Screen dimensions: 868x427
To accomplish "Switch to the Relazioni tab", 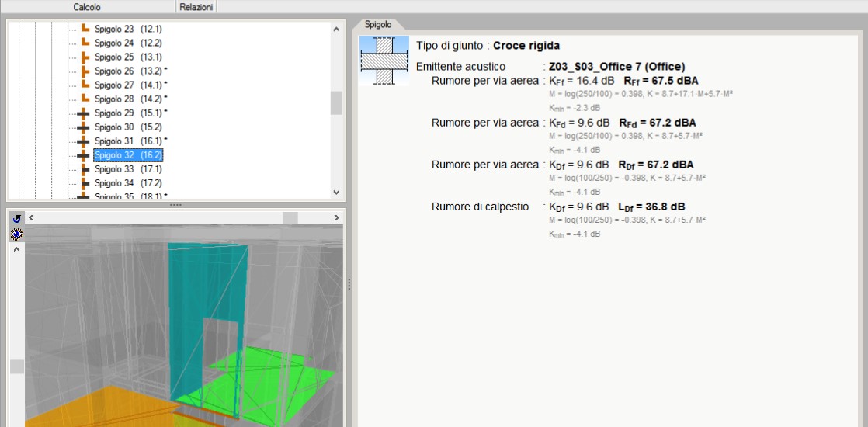I will 196,7.
